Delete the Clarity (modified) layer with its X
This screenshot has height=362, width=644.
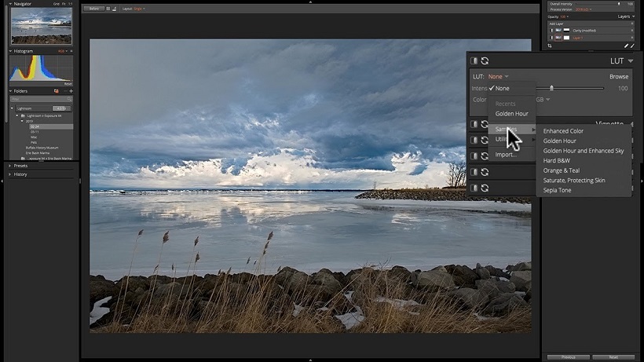(632, 31)
